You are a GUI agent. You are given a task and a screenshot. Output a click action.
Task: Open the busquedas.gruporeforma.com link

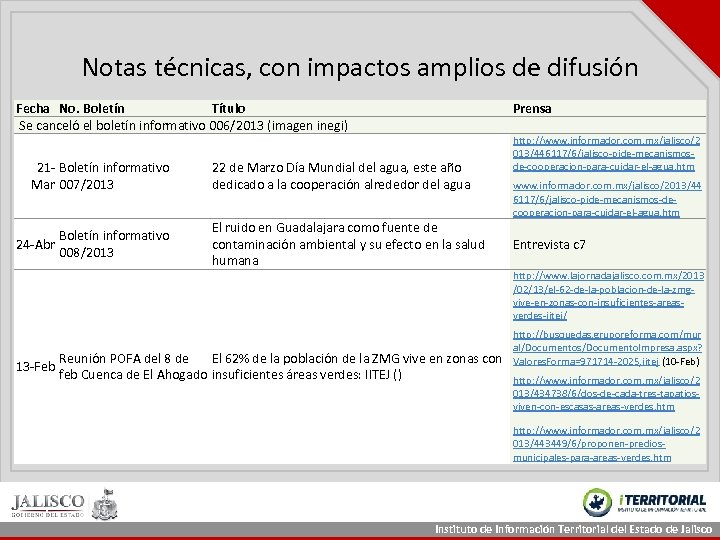coord(607,348)
